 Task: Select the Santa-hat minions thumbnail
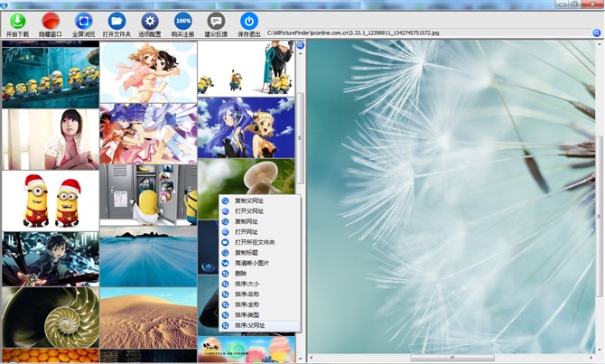50,201
